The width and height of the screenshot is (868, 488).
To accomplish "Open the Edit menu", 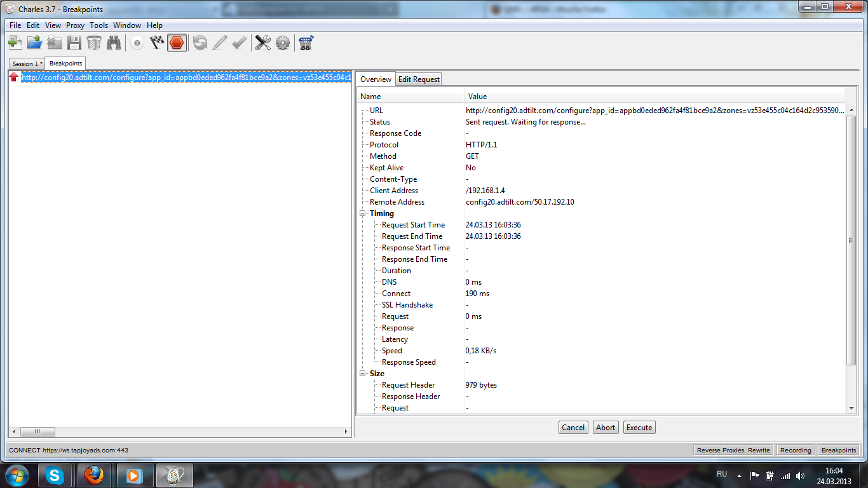I will point(33,25).
